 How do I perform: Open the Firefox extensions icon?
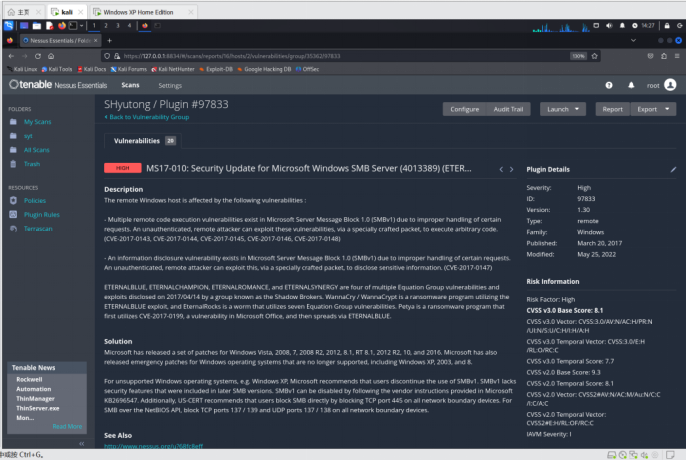pyautogui.click(x=664, y=56)
